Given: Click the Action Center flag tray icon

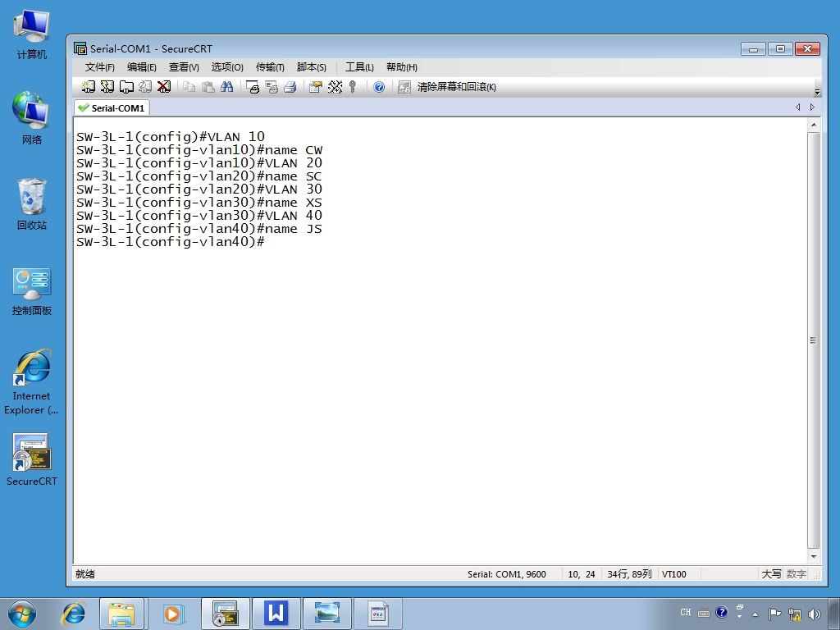Looking at the screenshot, I should tap(774, 614).
